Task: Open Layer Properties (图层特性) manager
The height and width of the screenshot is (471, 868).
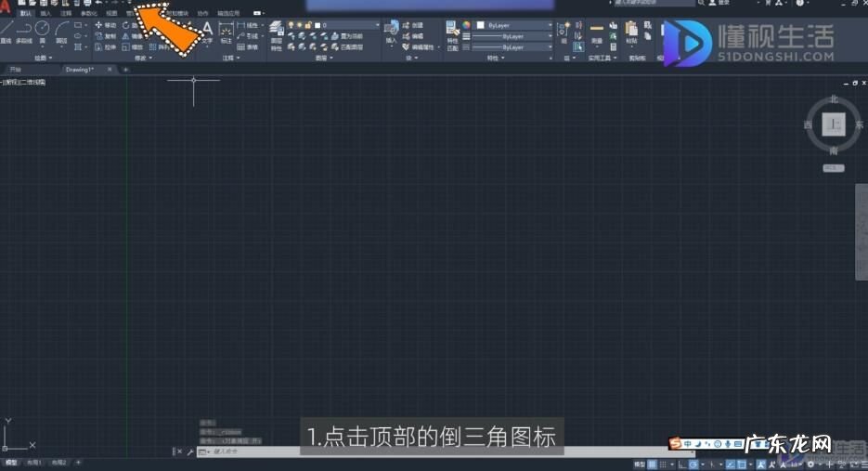Action: click(277, 35)
